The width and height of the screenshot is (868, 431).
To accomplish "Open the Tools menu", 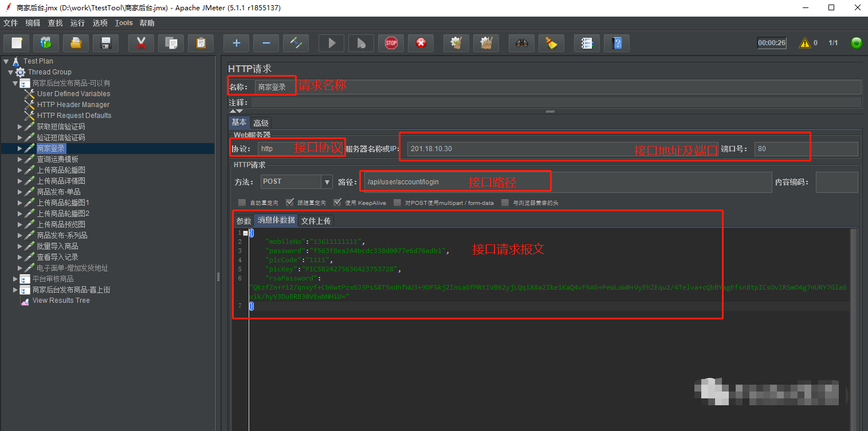I will coord(124,23).
